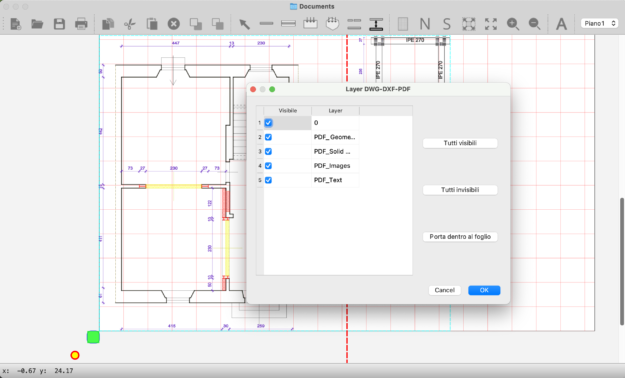The height and width of the screenshot is (378, 625).
Task: Open the Piano1 floor dropdown
Action: click(599, 24)
